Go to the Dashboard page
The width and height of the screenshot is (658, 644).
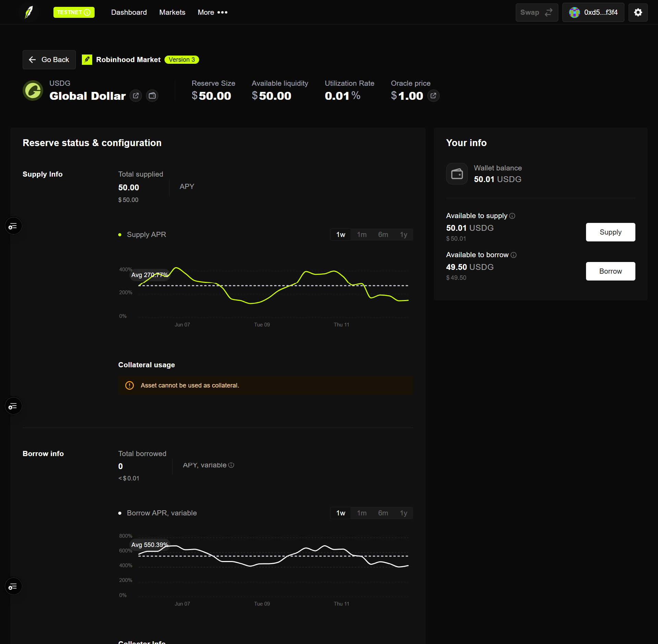(x=129, y=12)
